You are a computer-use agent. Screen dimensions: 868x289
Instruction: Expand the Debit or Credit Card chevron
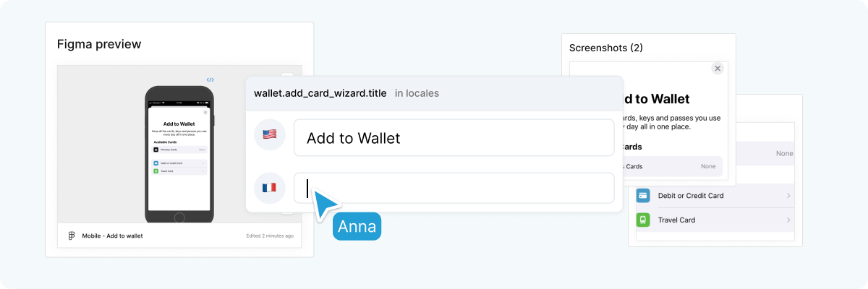point(788,196)
